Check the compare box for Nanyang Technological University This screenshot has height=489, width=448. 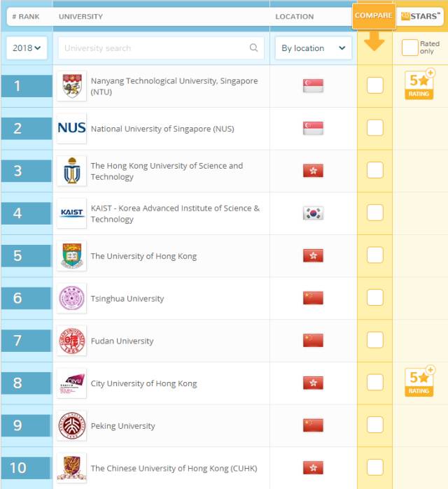pos(375,85)
